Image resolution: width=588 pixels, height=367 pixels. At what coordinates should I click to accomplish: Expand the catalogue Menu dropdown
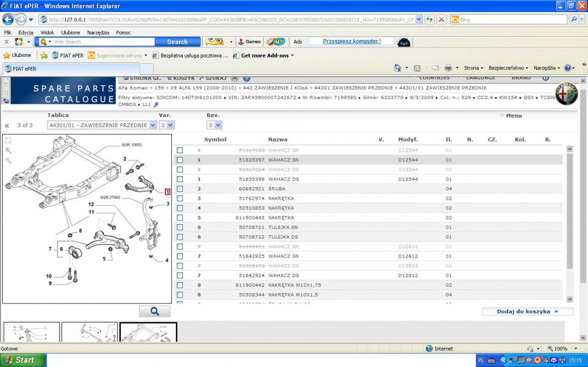511,116
